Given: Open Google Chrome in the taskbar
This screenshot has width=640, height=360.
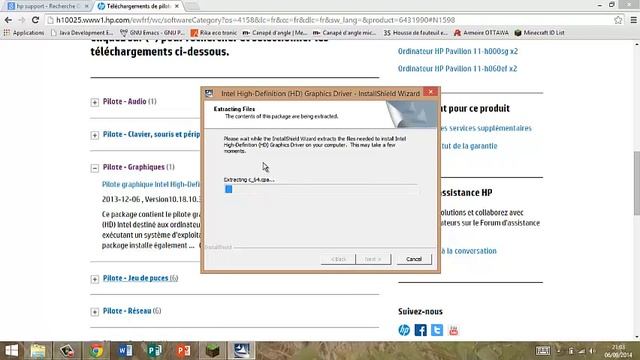Looking at the screenshot, I should (x=96, y=351).
